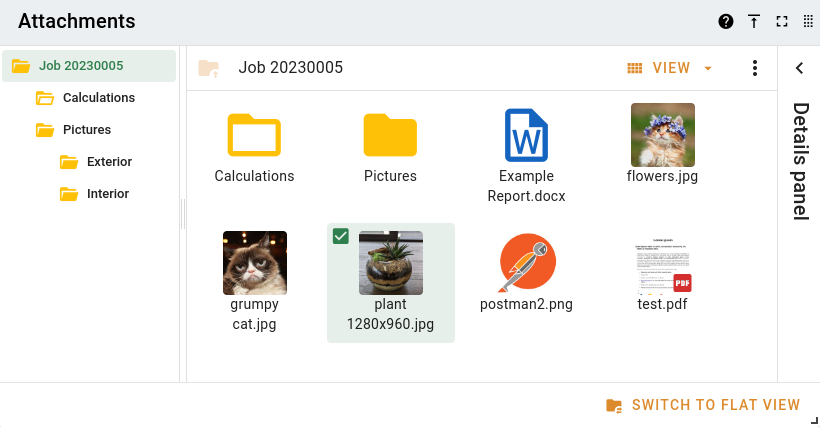The image size is (820, 427).
Task: Select the flowers.jpg thumbnail
Action: (662, 135)
